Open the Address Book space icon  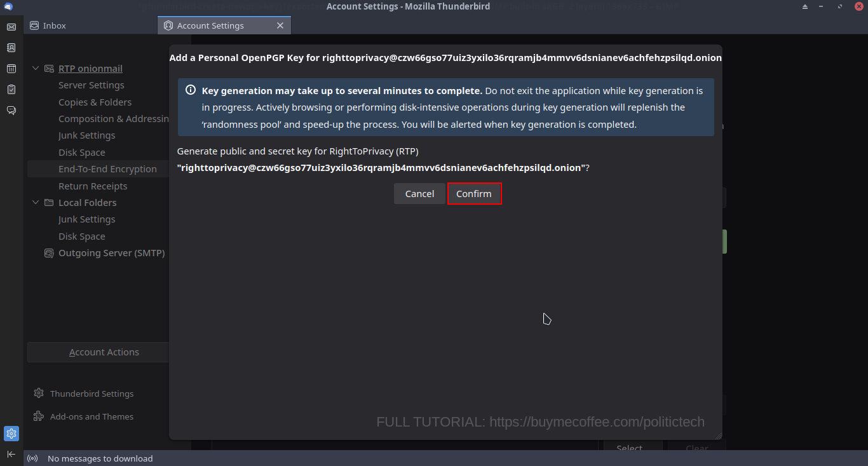(x=11, y=48)
